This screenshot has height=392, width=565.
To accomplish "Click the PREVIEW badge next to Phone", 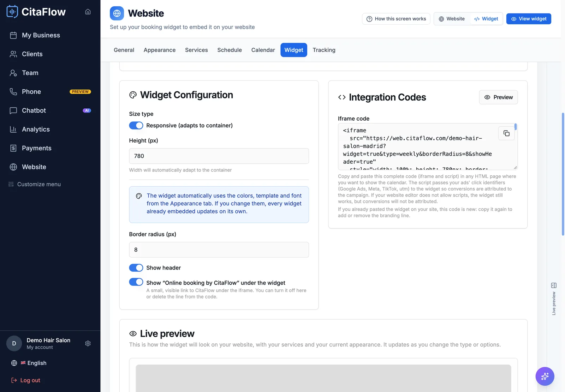I will coord(80,92).
